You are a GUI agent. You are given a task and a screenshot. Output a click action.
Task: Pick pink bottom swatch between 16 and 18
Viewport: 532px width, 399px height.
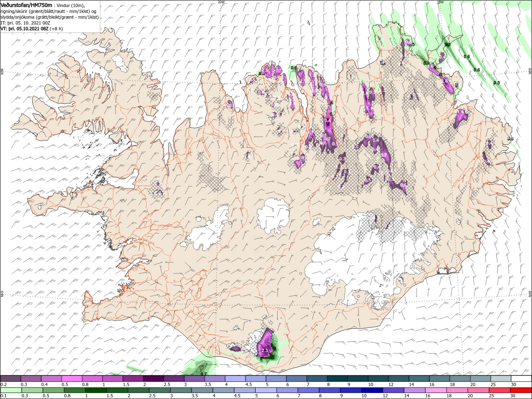click(436, 390)
